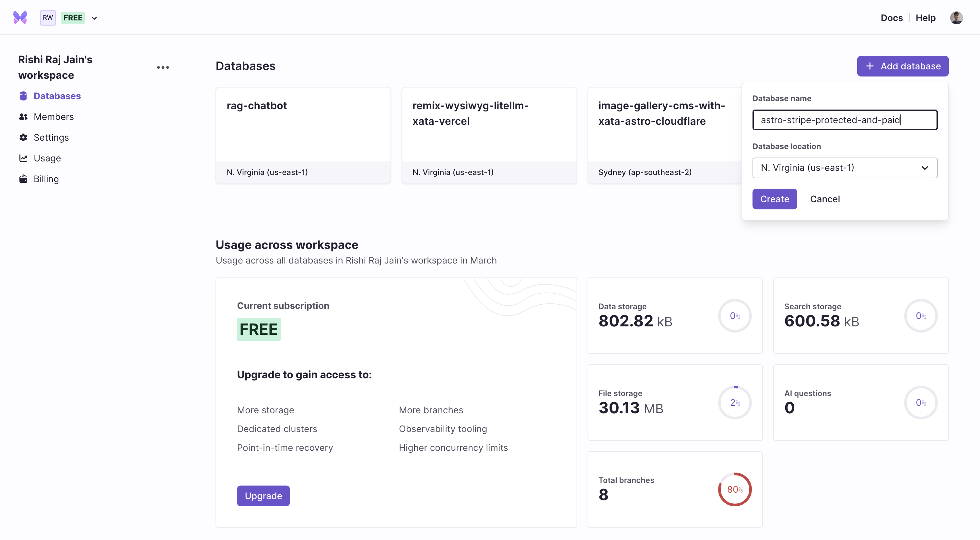Click the RW workspace badge
This screenshot has height=540, width=980.
(48, 18)
